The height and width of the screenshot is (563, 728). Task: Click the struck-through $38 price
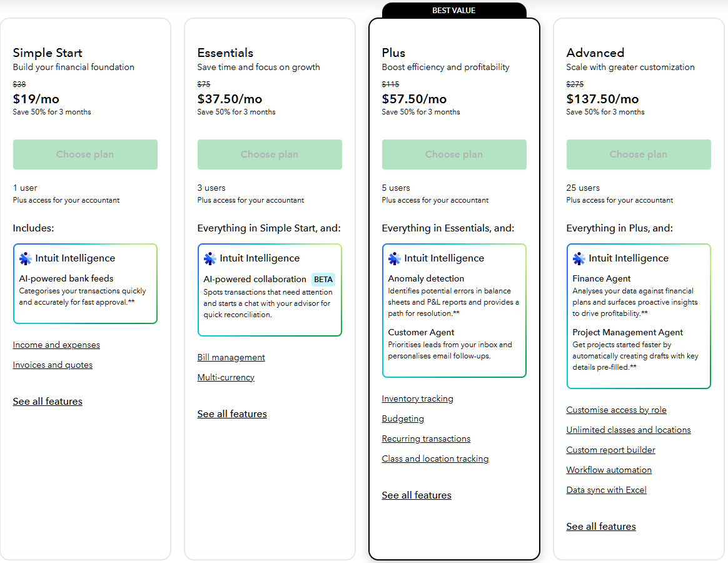click(19, 84)
